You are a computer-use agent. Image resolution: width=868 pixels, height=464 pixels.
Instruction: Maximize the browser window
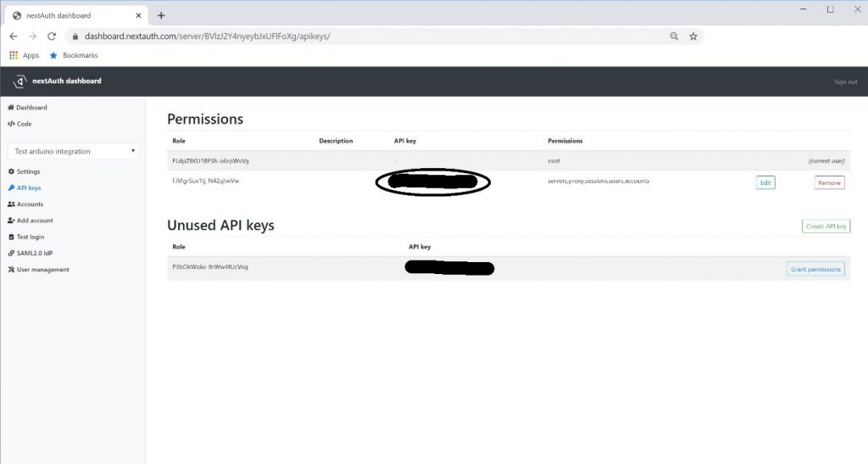831,9
